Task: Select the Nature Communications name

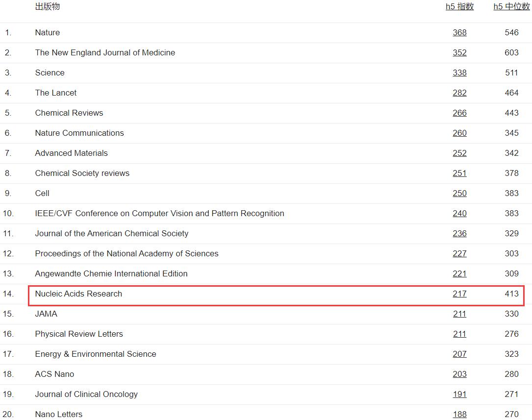Action: (79, 133)
